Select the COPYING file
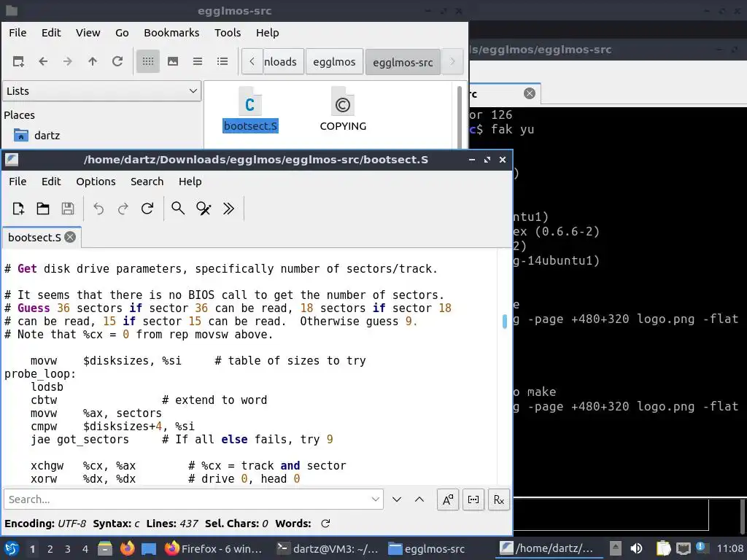Viewport: 747px width, 560px height. tap(343, 111)
